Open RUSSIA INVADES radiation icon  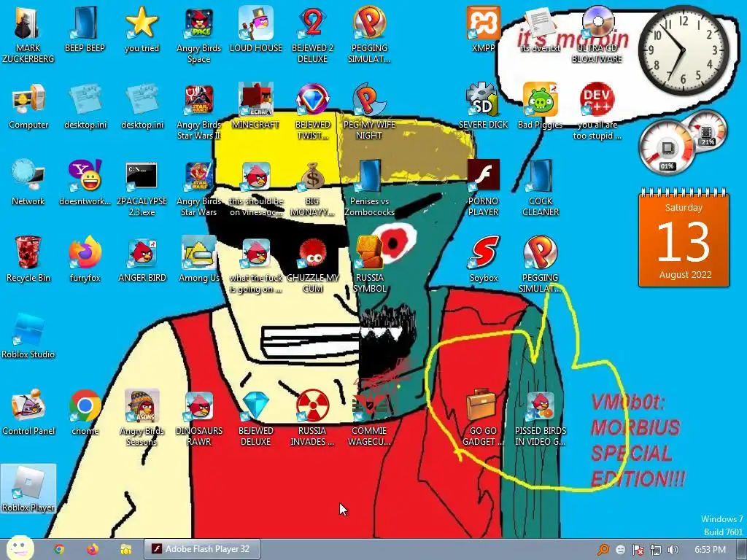(x=312, y=417)
